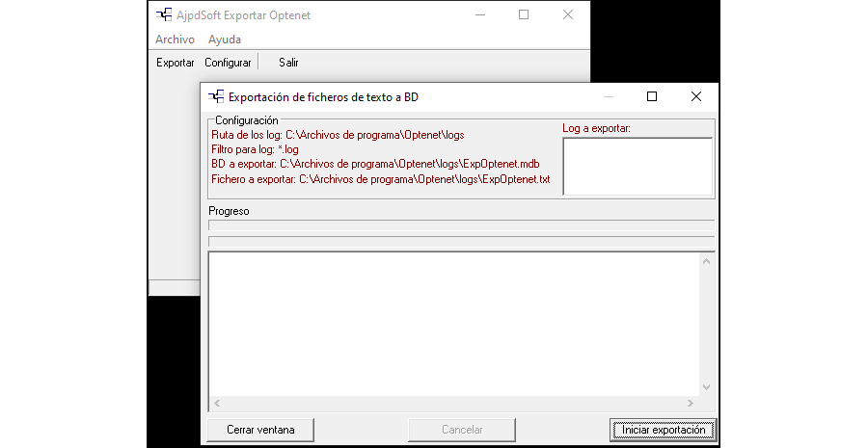This screenshot has width=868, height=448.
Task: Click the Exportación de ficheros window icon
Action: pos(216,96)
